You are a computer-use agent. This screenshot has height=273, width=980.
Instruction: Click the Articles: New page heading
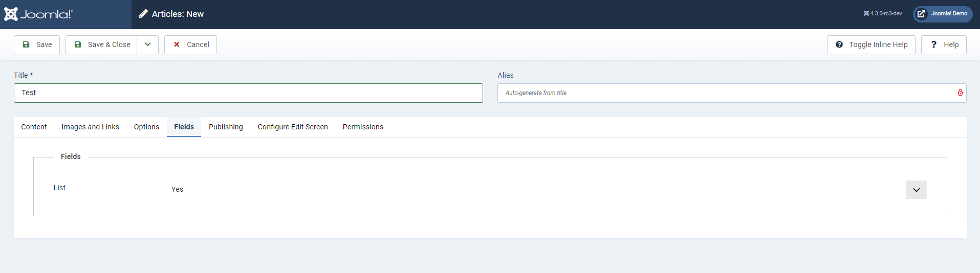[178, 14]
